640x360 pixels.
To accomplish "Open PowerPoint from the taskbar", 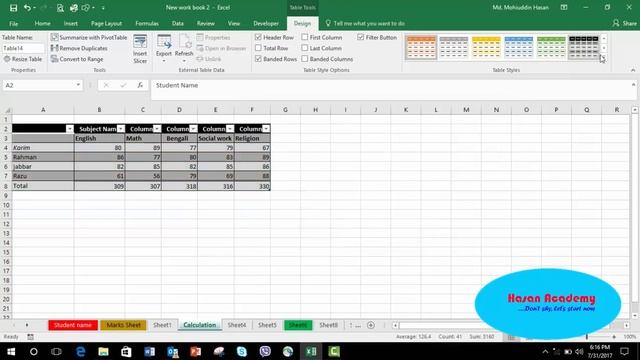I will [196, 351].
